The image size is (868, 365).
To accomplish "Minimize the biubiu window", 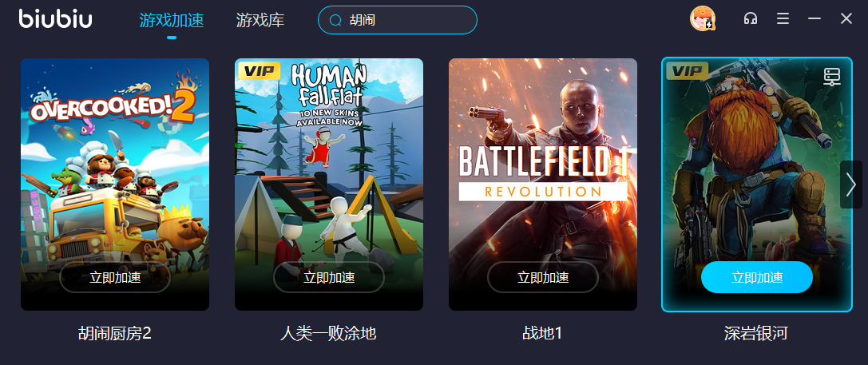I will coord(814,19).
